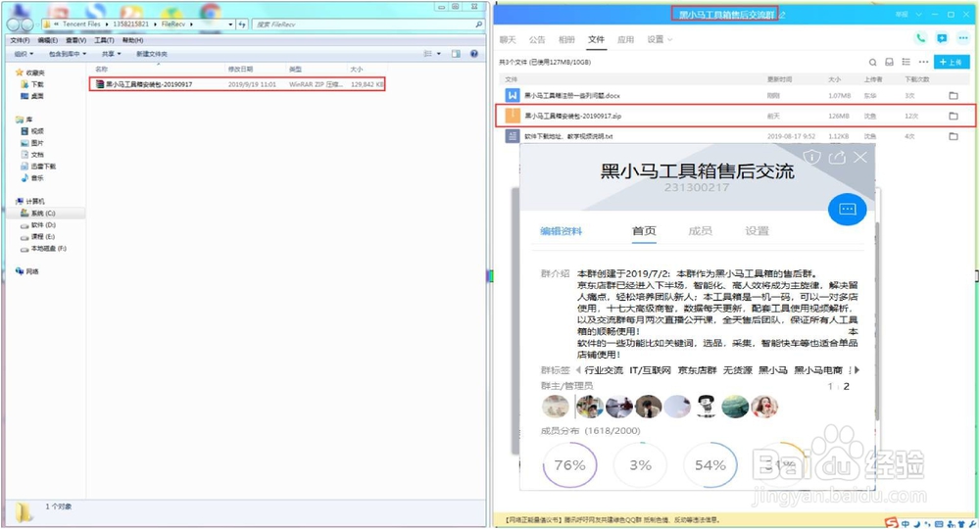Switch to the 应用 tab in QQ group
This screenshot has width=980, height=529.
click(x=625, y=39)
